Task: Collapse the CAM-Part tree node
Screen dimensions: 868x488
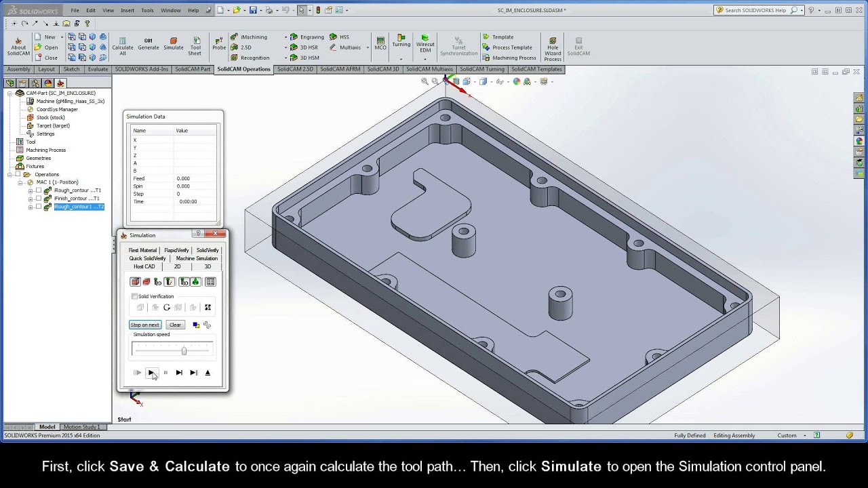Action: (10, 93)
